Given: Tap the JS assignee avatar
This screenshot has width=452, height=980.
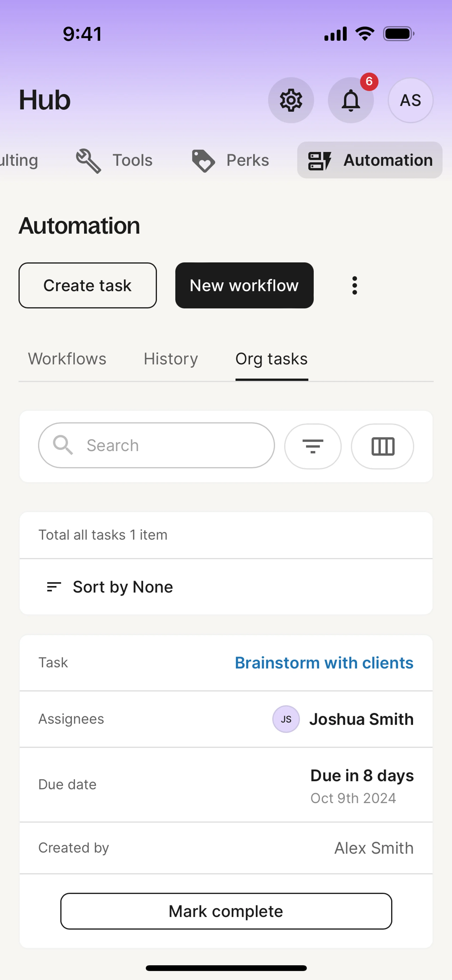Looking at the screenshot, I should 286,719.
